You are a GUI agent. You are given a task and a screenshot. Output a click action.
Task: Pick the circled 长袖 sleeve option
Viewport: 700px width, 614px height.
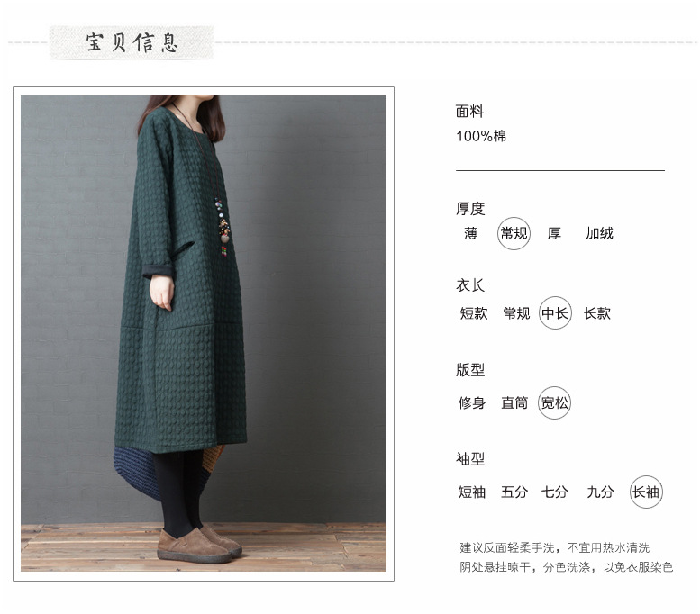coord(646,492)
